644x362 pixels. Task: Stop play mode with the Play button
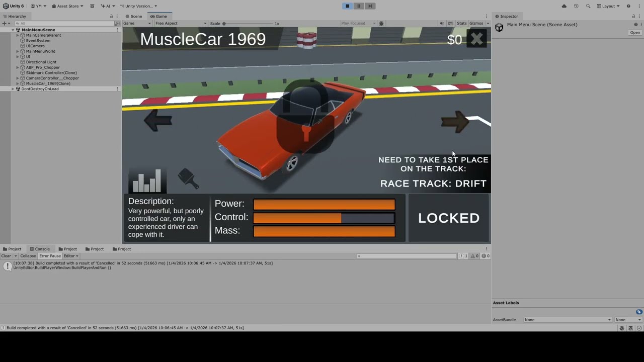(347, 6)
